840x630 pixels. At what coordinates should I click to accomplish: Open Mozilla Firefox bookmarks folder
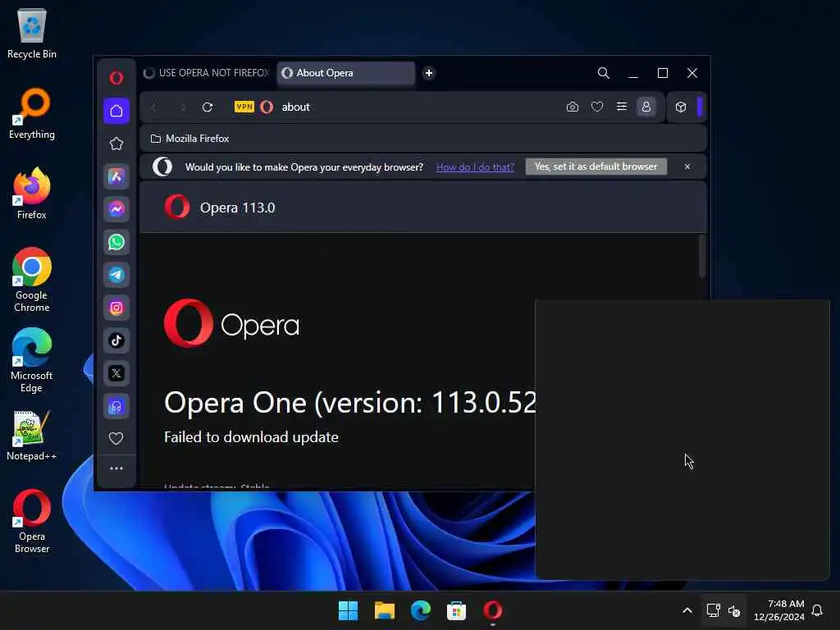[190, 139]
